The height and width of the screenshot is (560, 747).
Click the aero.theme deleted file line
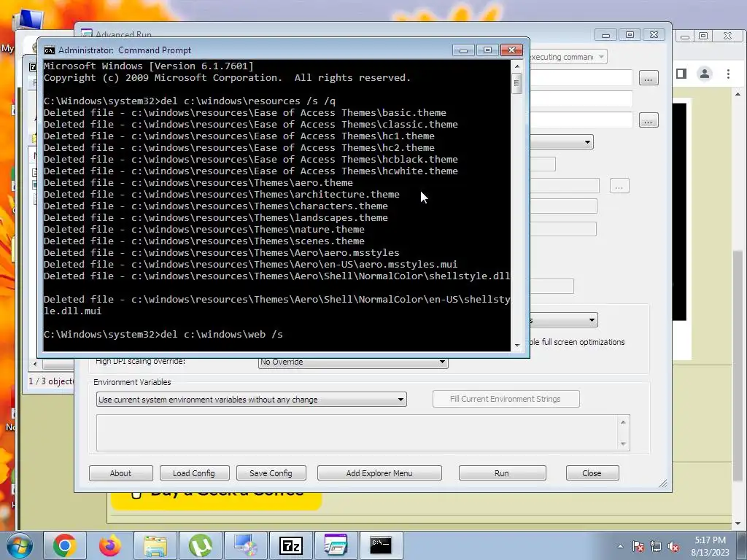click(198, 183)
